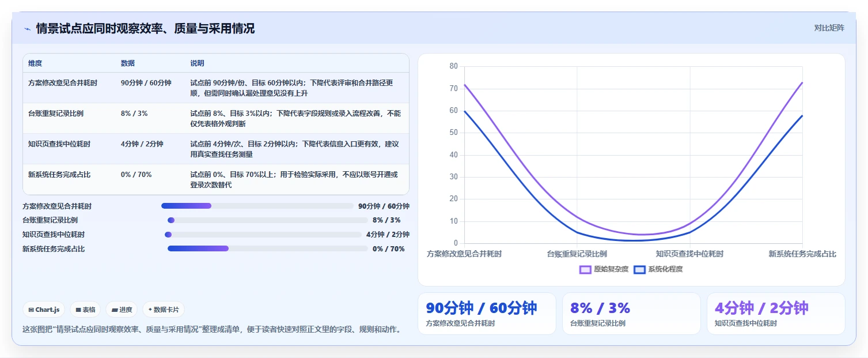
Task: Click the 维度 column header
Action: [x=35, y=63]
